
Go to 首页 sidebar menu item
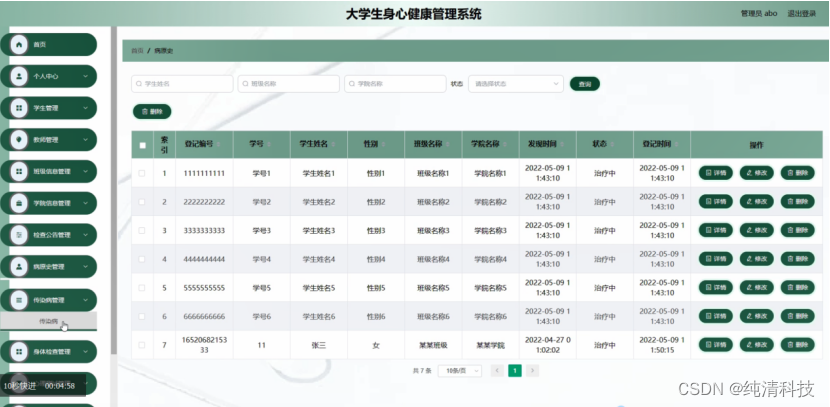click(49, 44)
